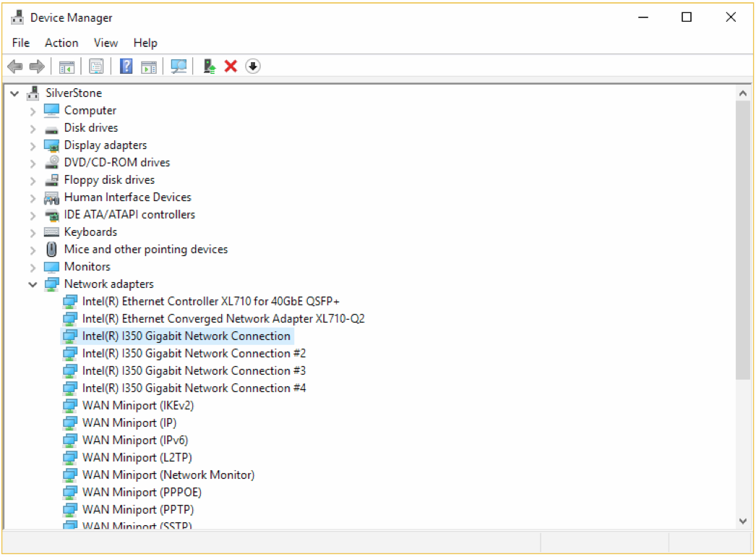The image size is (756, 557).
Task: Click the Human Interface Devices icon
Action: click(x=51, y=197)
